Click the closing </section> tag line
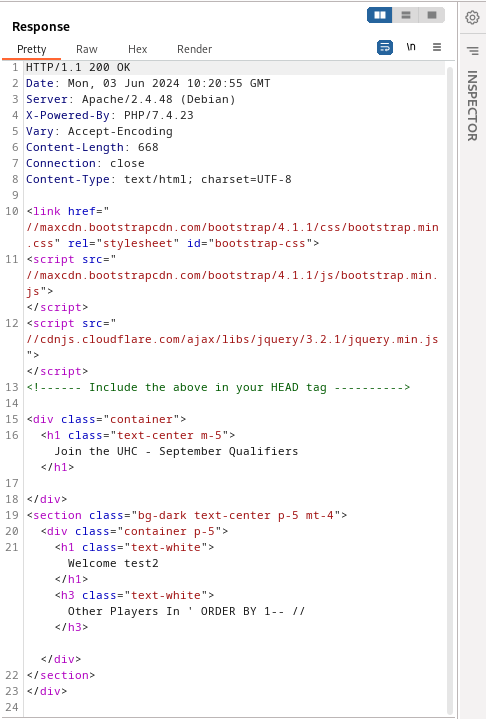Viewport: 486px width, 719px height. pyautogui.click(x=61, y=675)
